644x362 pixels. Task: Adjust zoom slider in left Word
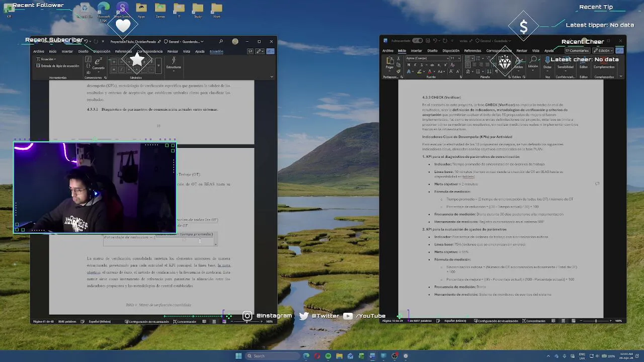coord(248,321)
